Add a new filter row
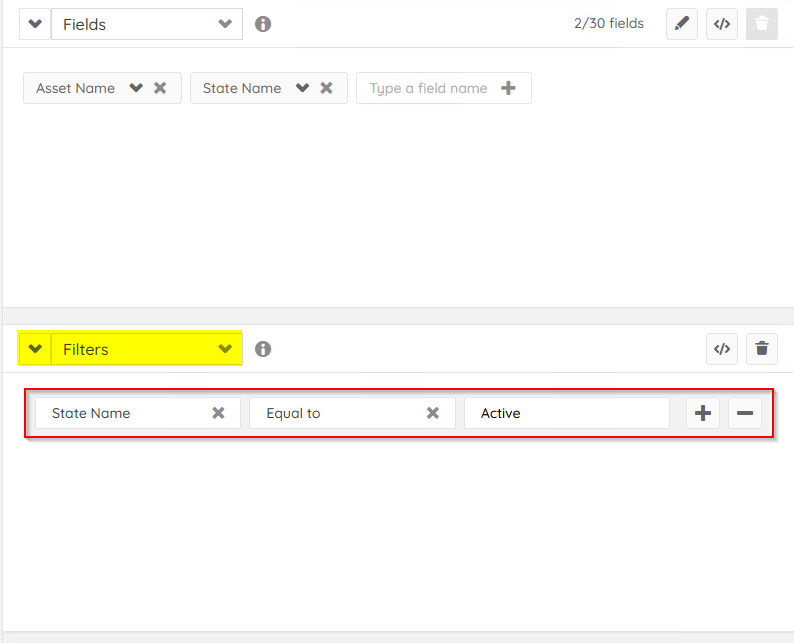Screen dimensions: 794x643 point(703,413)
